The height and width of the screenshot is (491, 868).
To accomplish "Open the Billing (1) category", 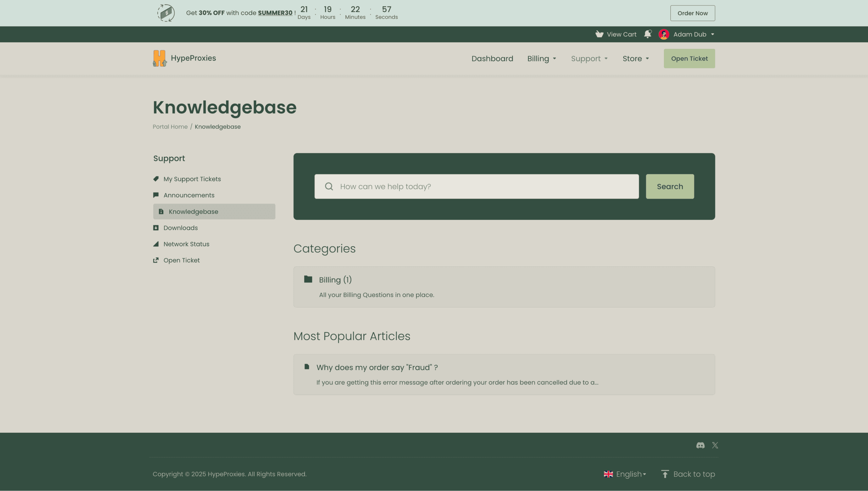I will [x=335, y=280].
